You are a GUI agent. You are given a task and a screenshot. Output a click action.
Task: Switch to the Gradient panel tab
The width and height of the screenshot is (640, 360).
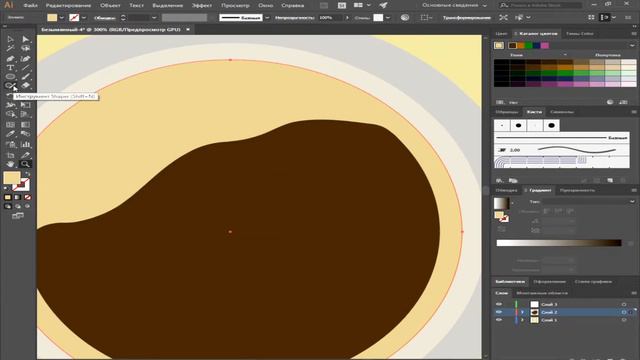coord(540,190)
